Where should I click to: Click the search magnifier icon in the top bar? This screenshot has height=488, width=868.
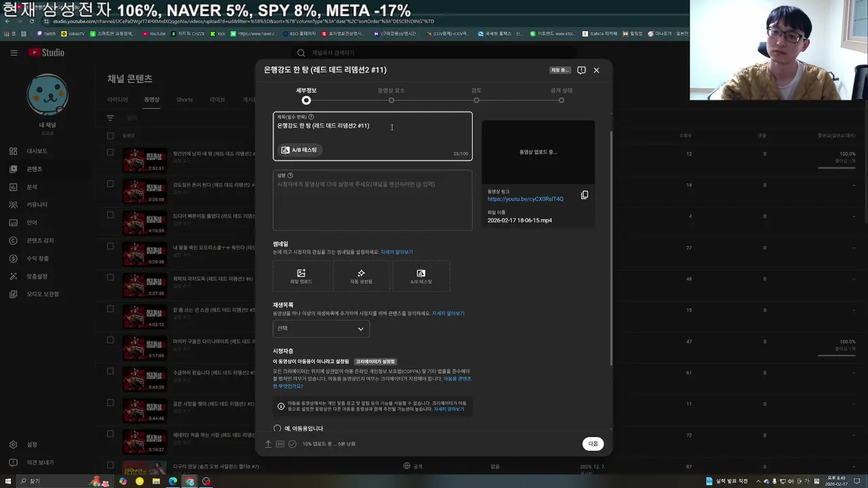pos(301,53)
